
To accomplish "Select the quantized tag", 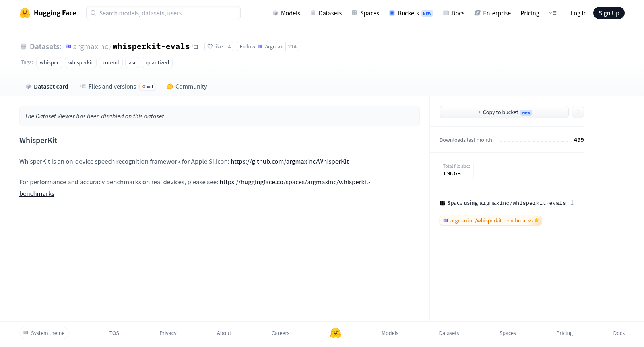I will [157, 62].
